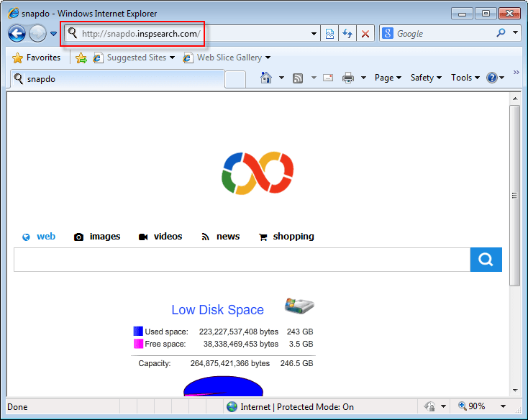The image size is (528, 420).
Task: Click the Read Mail envelope icon
Action: click(x=328, y=78)
